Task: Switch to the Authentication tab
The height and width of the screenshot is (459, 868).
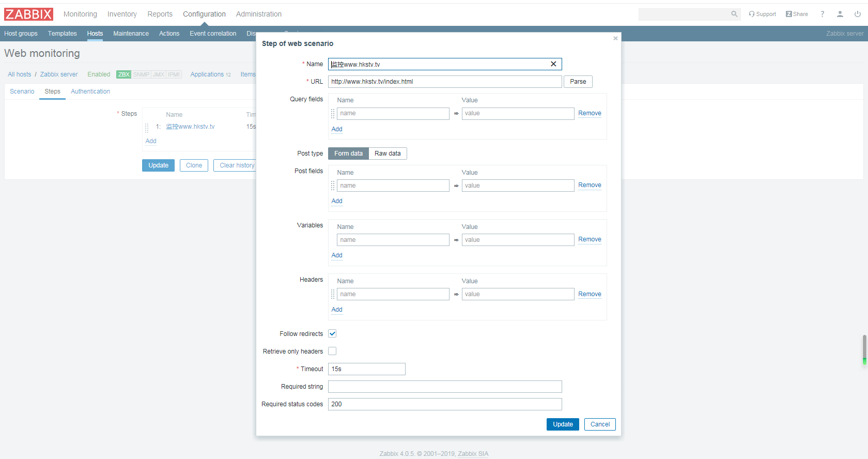Action: tap(90, 91)
